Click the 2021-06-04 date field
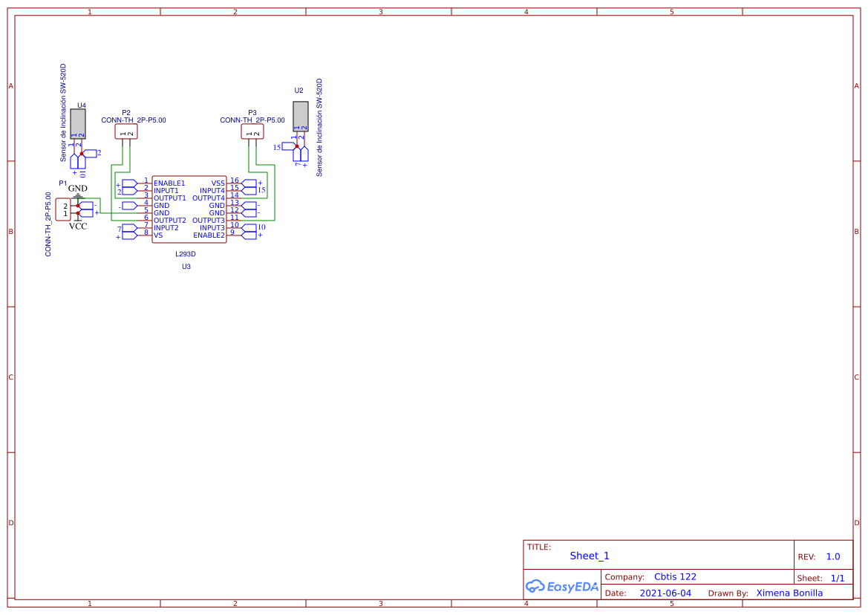This screenshot has height=615, width=868. coord(664,593)
